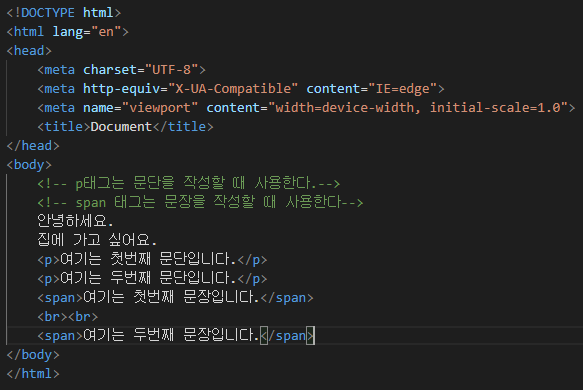This screenshot has height=390, width=583.
Task: Click the opening body tag
Action: point(29,165)
